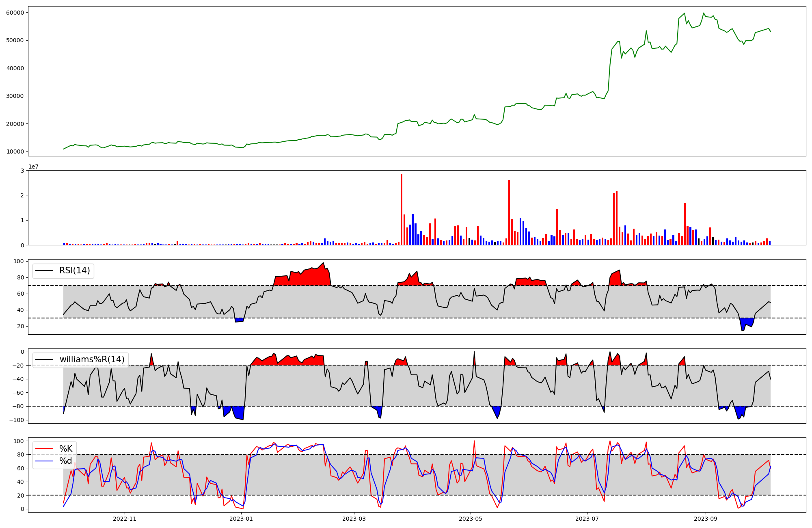Click the tallest red volume bar
This screenshot has height=528, width=812.
tap(402, 209)
